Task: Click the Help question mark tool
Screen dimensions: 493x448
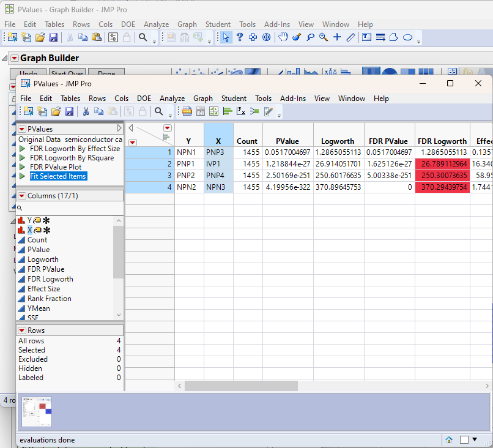Action: click(240, 37)
